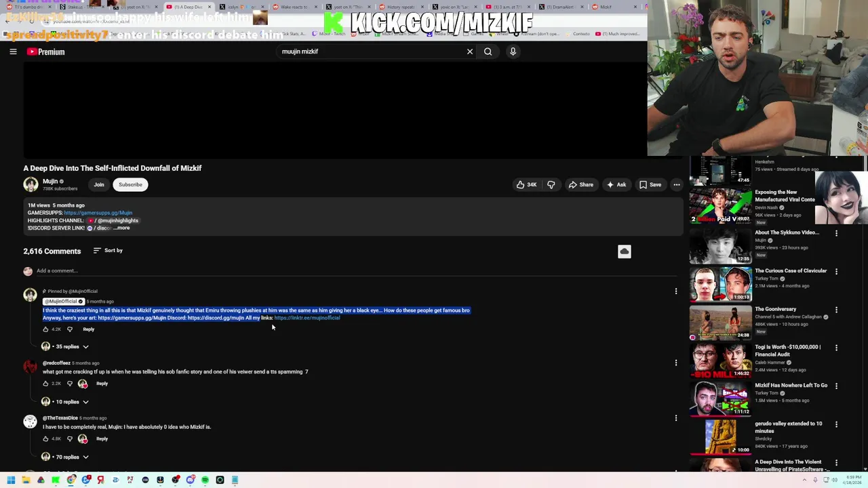Open options for The Gooniversary video
Viewport: 868px width, 488px height.
pyautogui.click(x=836, y=310)
